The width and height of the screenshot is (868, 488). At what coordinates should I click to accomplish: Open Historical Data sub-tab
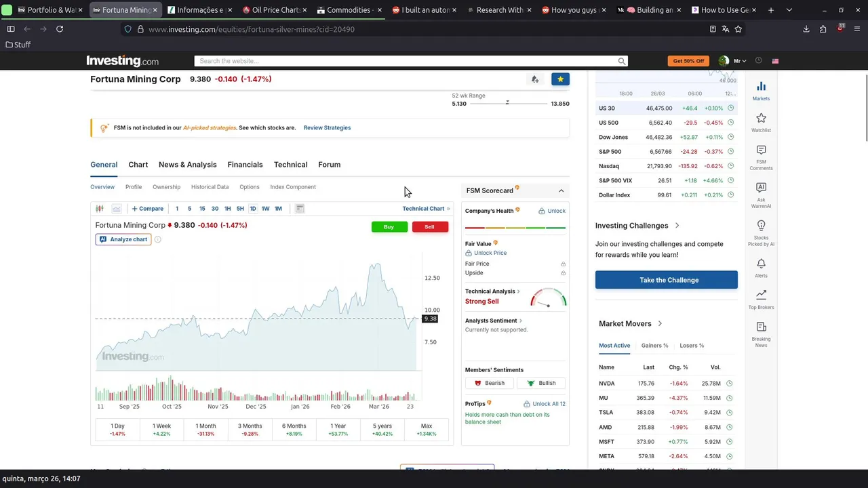coord(210,187)
